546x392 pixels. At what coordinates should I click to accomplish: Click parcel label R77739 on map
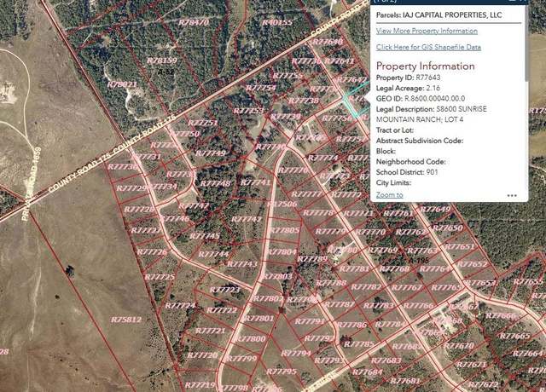pyautogui.click(x=286, y=117)
